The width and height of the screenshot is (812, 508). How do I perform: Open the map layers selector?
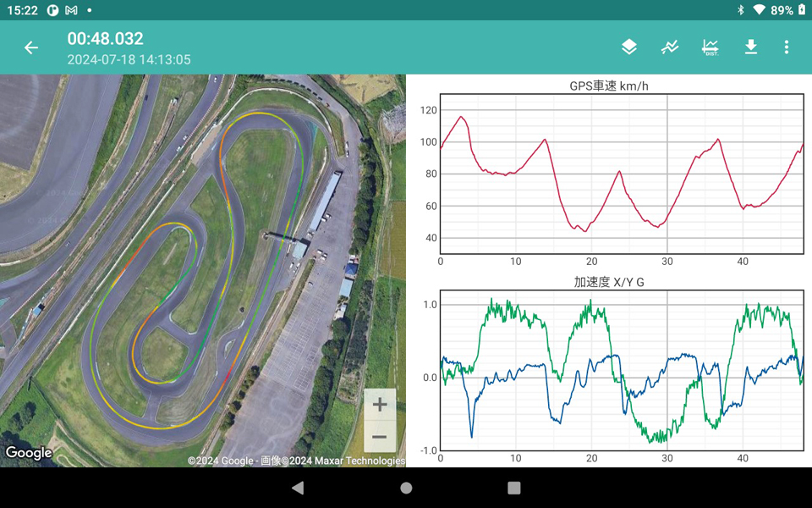629,47
